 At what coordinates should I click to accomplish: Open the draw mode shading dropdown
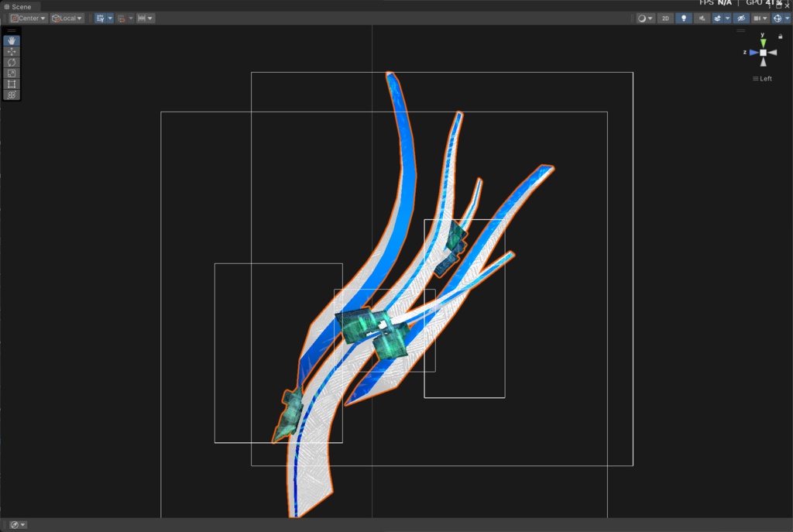pyautogui.click(x=645, y=19)
